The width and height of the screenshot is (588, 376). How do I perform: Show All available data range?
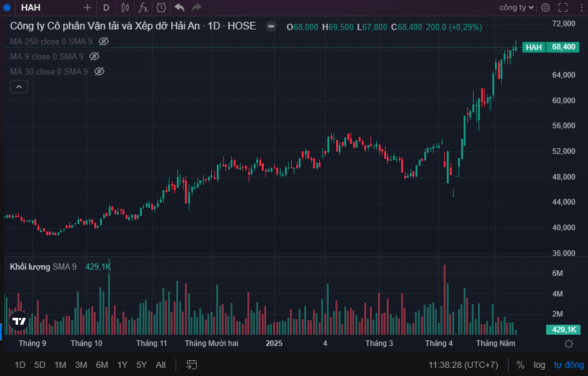(x=161, y=365)
